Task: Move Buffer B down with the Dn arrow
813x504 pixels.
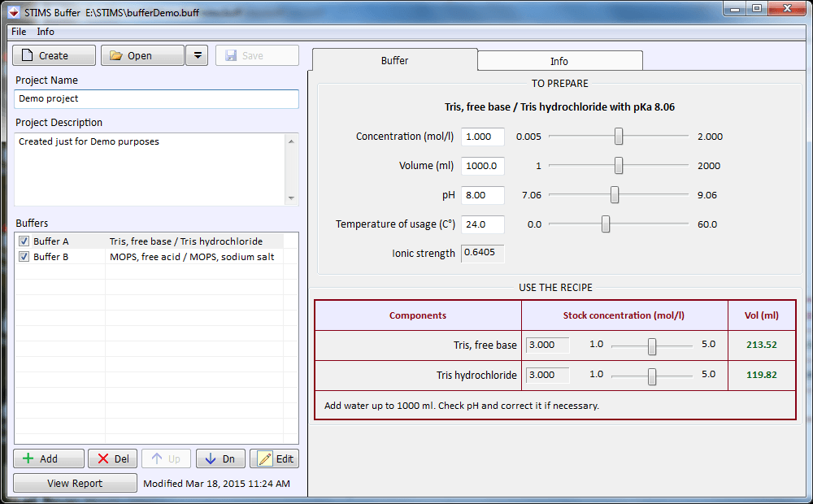Action: [x=211, y=458]
